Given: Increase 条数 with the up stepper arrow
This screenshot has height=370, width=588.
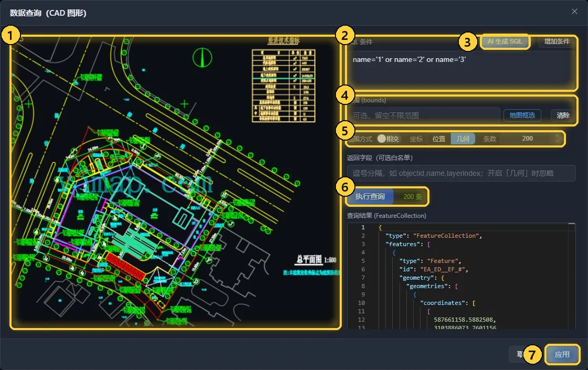Looking at the screenshot, I should click(557, 136).
